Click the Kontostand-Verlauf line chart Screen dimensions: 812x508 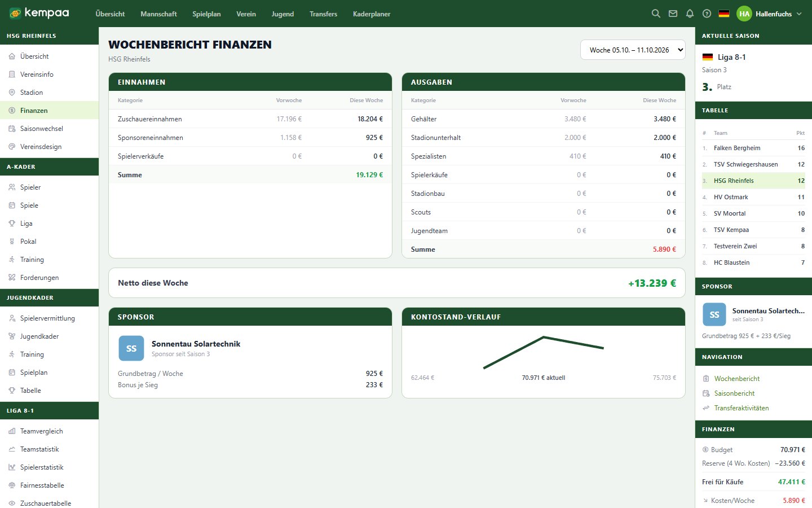(x=544, y=353)
